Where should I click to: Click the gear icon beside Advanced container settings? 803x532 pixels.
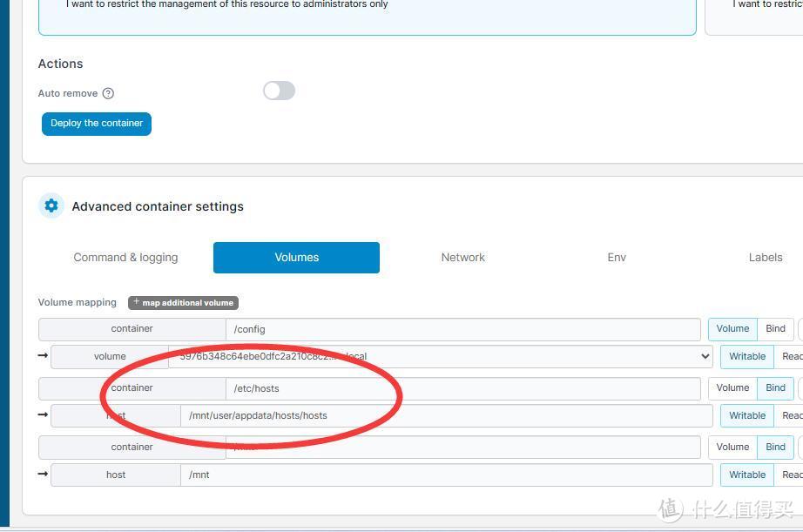click(x=51, y=205)
